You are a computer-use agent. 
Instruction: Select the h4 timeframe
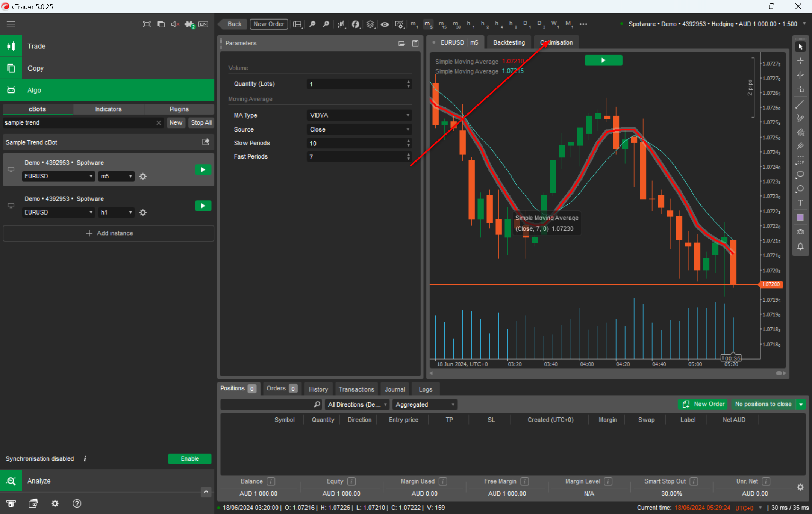(x=499, y=24)
